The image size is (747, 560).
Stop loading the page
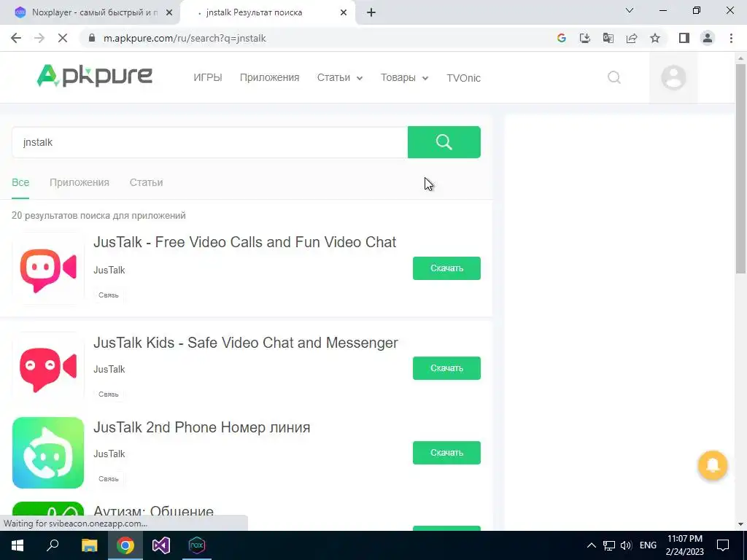[63, 38]
